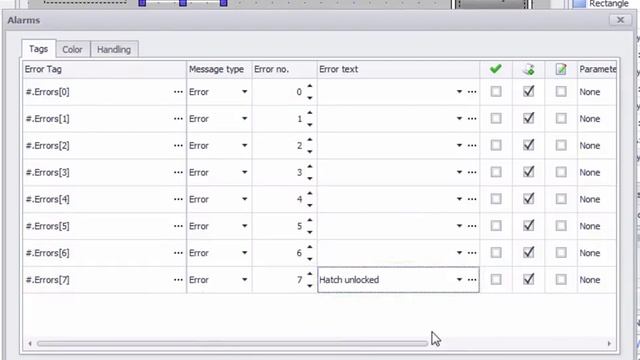Uncheck second-column checkbox for #.Errors[7]

[529, 280]
